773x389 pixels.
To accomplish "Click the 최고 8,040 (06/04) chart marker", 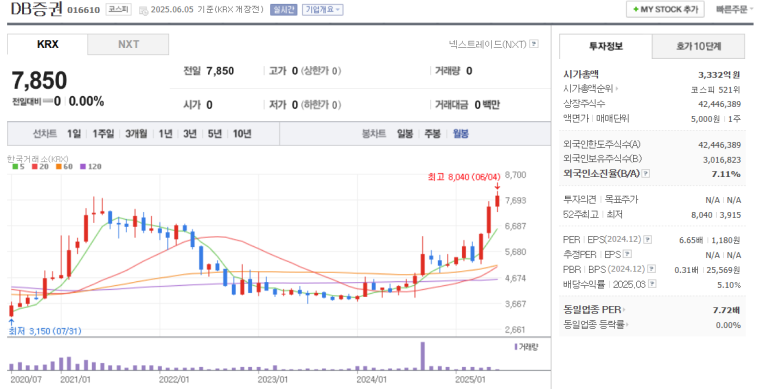I will 464,177.
